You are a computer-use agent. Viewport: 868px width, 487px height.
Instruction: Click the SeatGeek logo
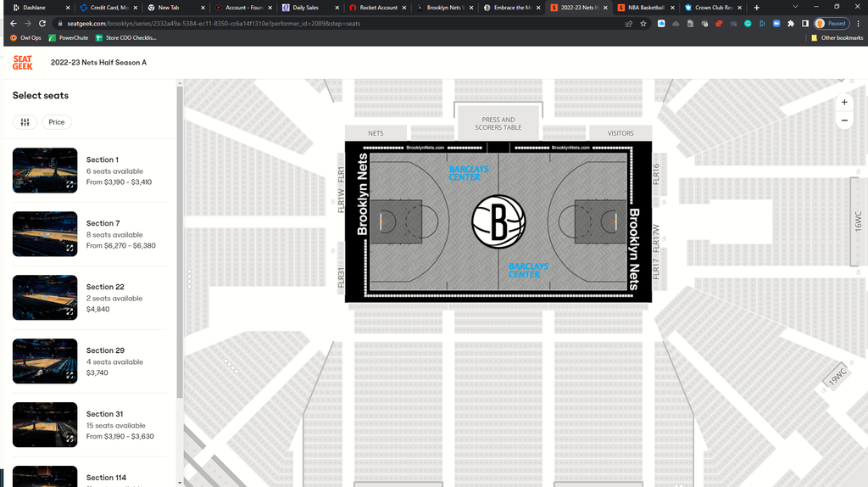click(23, 62)
